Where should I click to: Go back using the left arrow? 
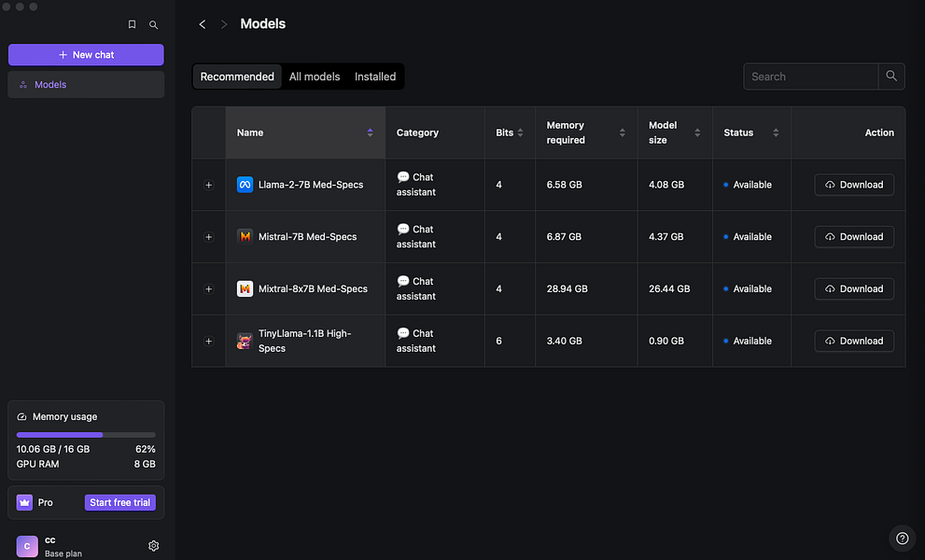click(x=203, y=24)
